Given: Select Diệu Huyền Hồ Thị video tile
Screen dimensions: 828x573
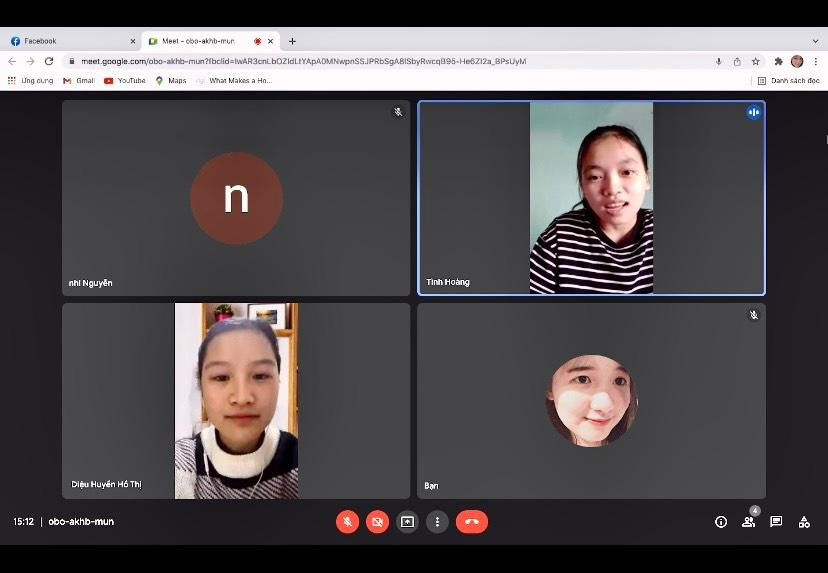Looking at the screenshot, I should 236,401.
